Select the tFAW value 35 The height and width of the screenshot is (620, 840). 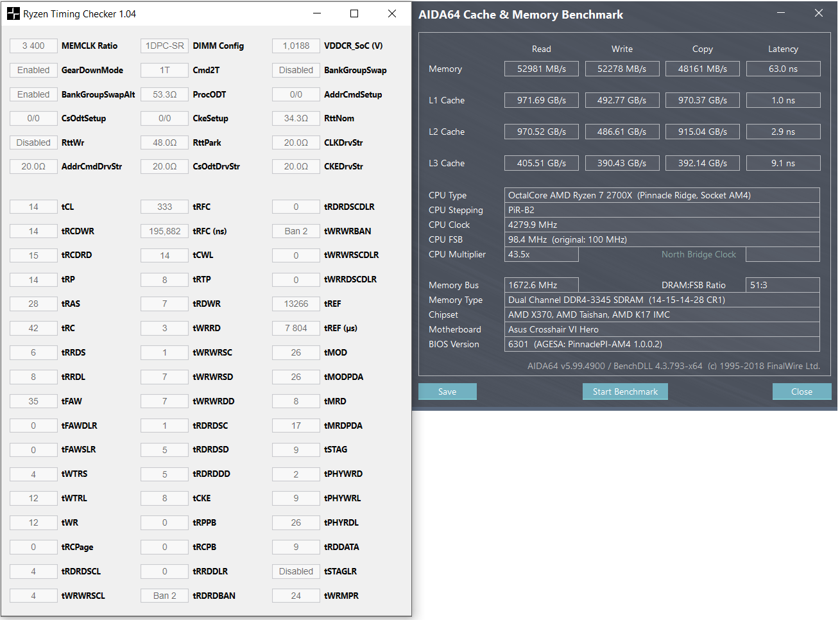click(33, 401)
